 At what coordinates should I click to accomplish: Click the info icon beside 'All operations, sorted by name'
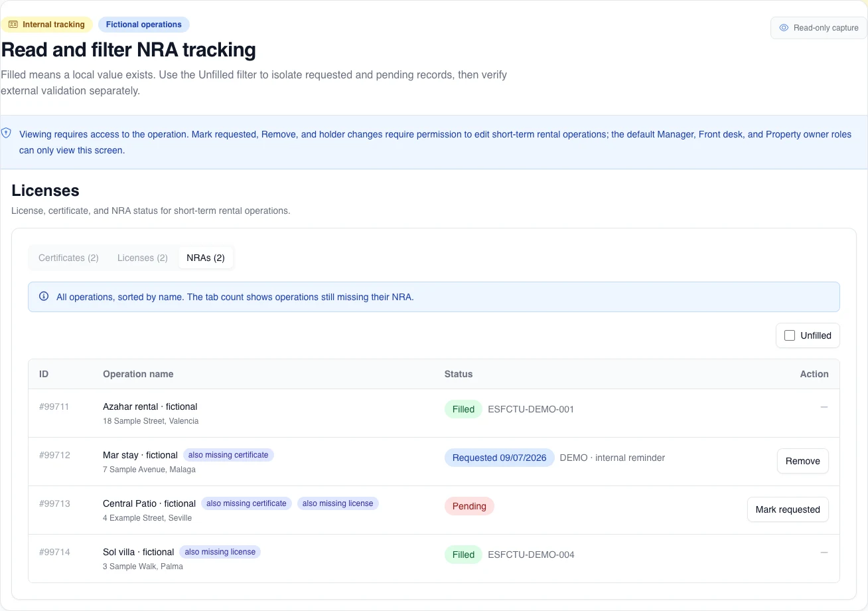click(x=44, y=296)
